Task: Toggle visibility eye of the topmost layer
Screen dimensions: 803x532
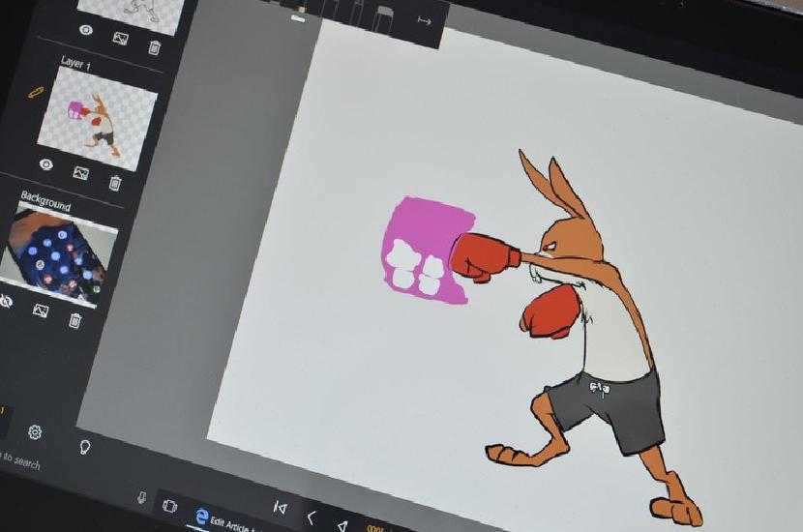Action: [x=86, y=30]
